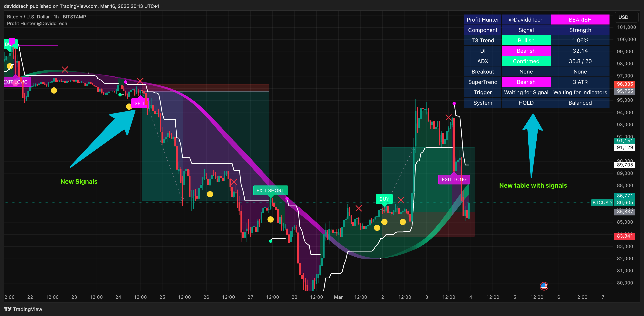Viewport: 644px width, 316px height.
Task: Click the magenta dot atop Mar 3 trailing line
Action: point(454,103)
